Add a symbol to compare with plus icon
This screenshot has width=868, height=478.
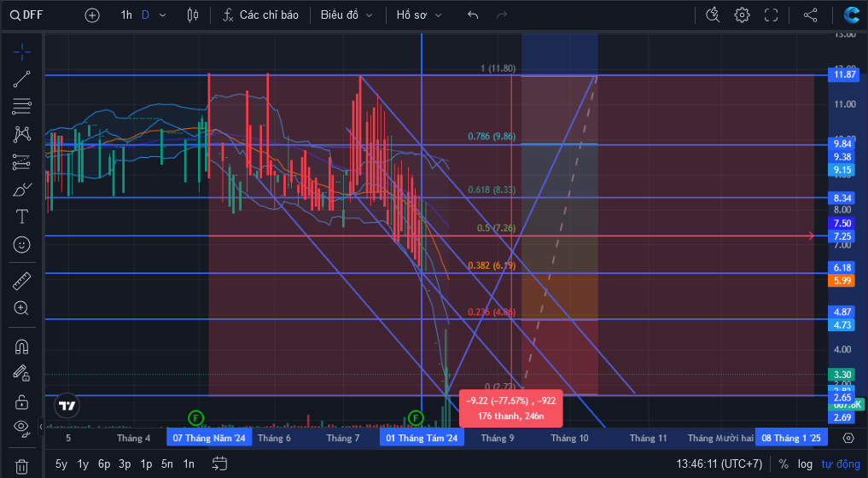92,15
